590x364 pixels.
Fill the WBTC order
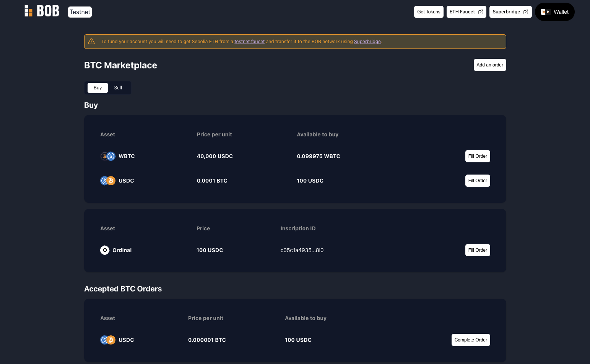(x=478, y=156)
